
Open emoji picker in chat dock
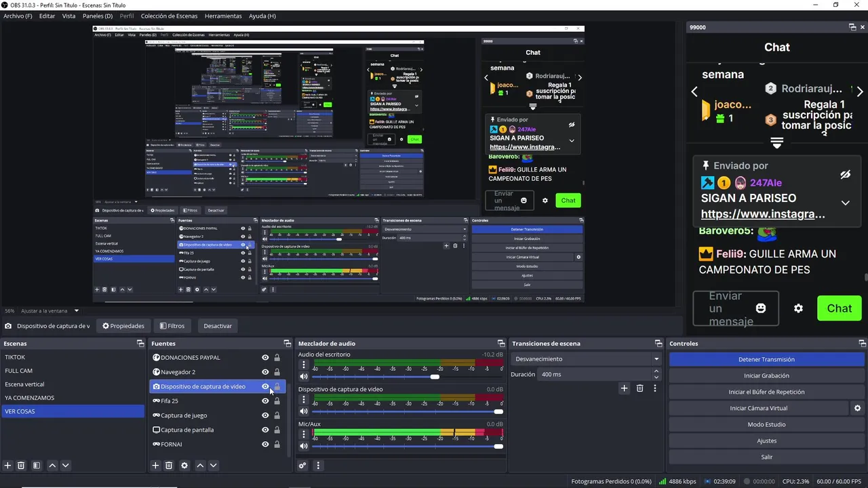761,308
